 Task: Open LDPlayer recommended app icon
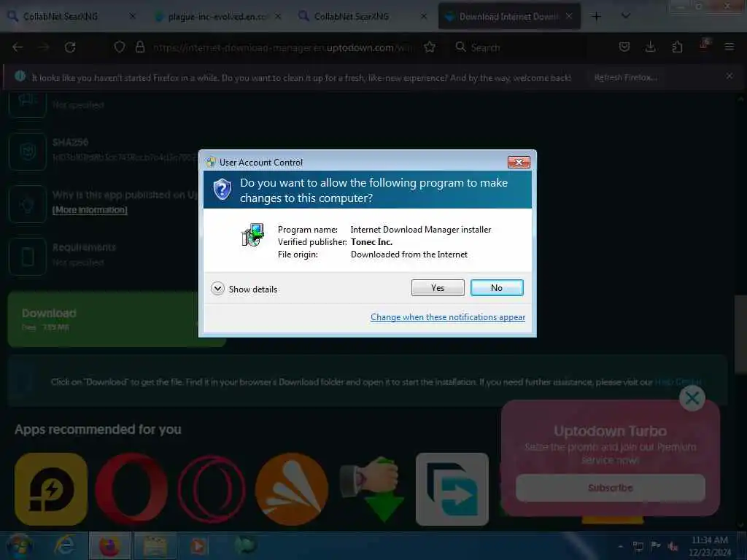[x=51, y=489]
